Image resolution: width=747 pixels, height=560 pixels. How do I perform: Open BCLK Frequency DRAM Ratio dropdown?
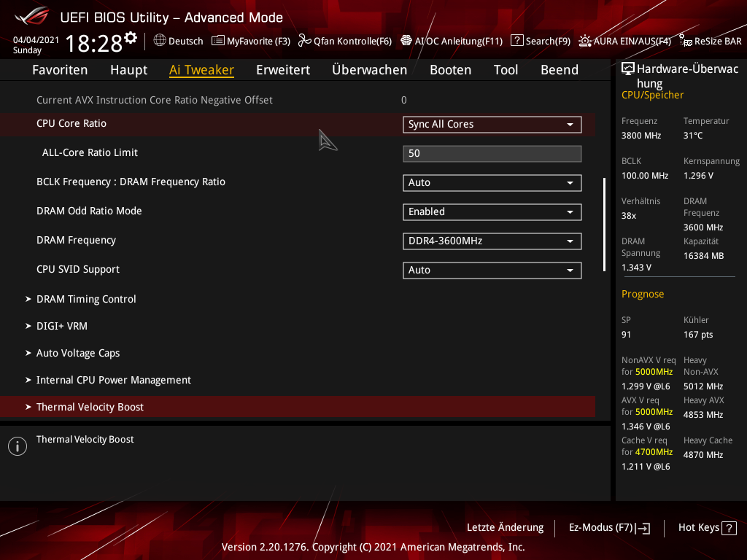pyautogui.click(x=492, y=183)
